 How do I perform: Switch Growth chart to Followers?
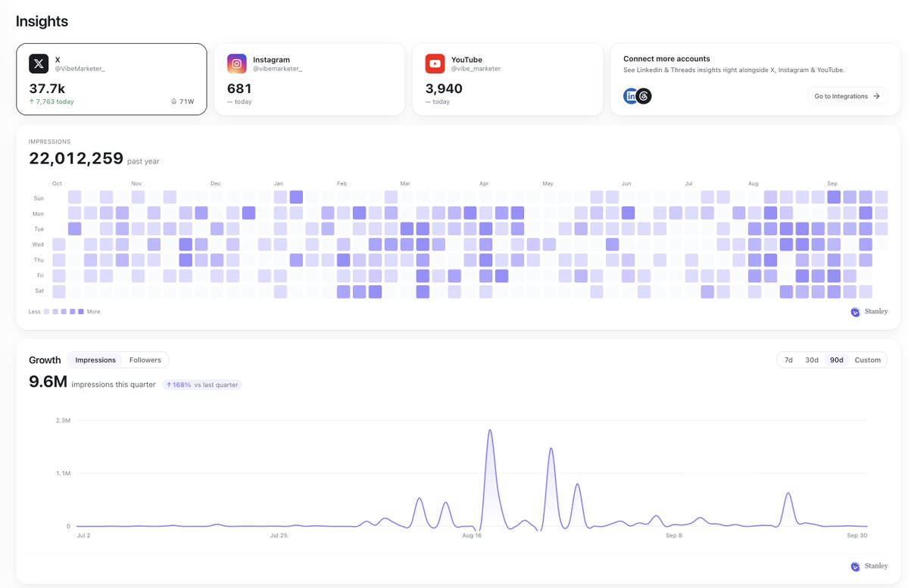145,360
